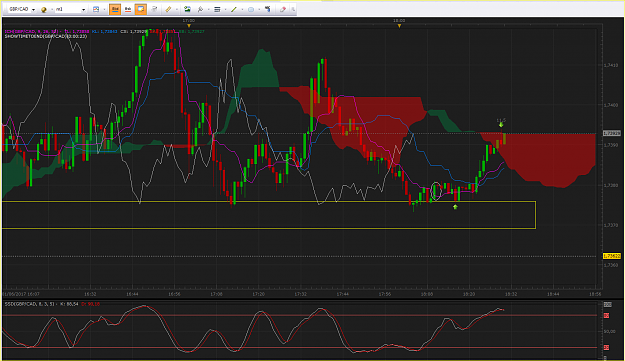Click the lower red stochastic level marker

click(x=606, y=347)
